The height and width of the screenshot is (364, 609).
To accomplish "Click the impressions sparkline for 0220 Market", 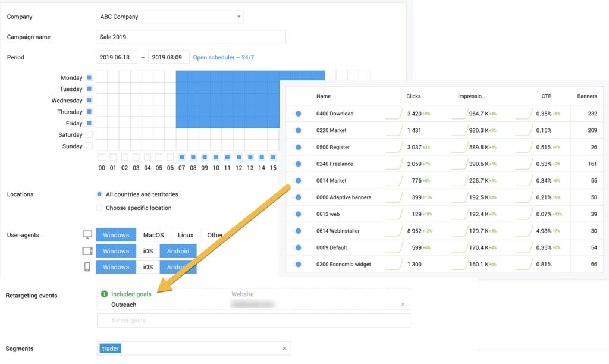I will point(460,130).
